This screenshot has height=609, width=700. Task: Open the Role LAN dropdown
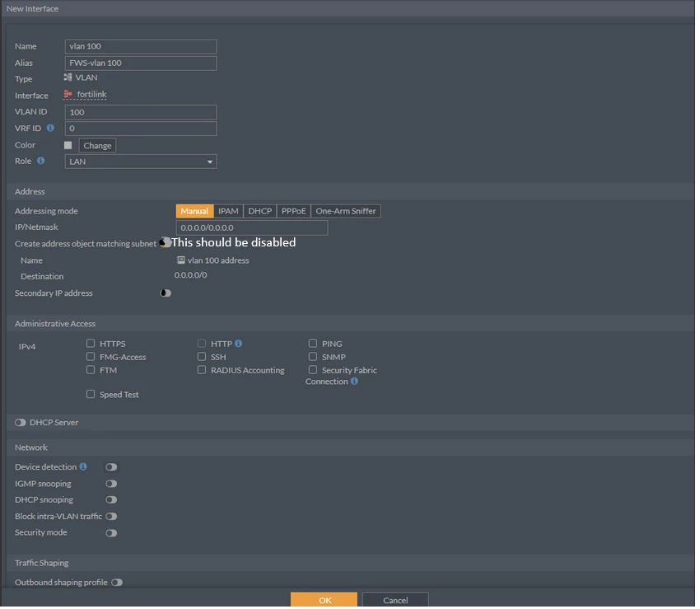(141, 162)
